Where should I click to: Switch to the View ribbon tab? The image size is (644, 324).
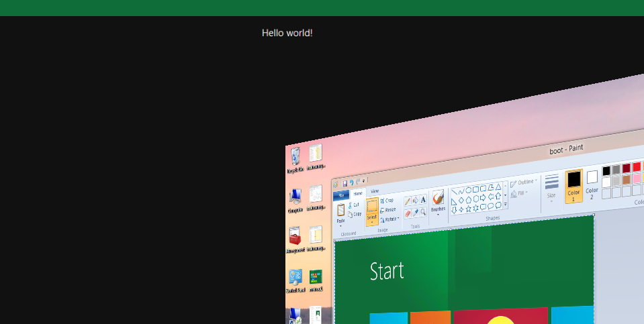point(375,191)
